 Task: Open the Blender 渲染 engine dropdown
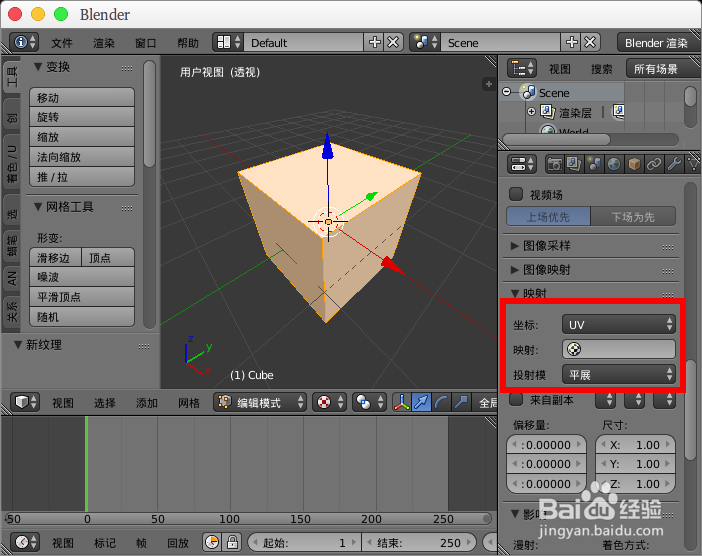658,43
